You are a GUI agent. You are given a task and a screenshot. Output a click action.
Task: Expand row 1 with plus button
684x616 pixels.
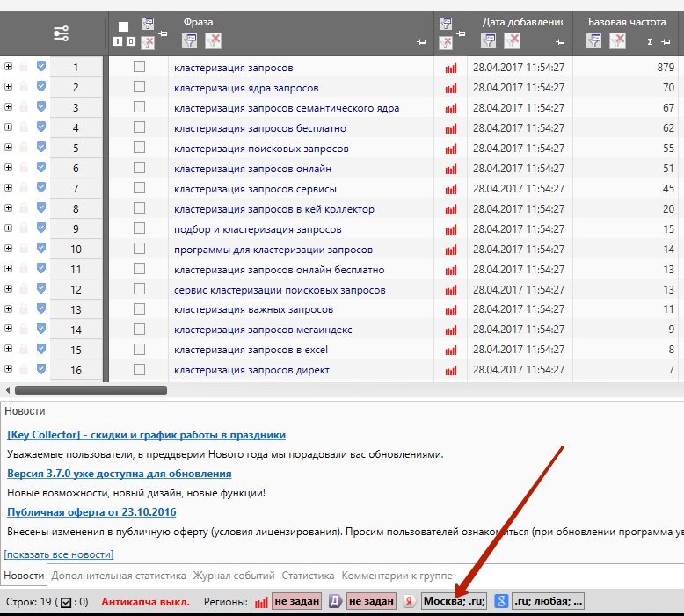tap(8, 66)
